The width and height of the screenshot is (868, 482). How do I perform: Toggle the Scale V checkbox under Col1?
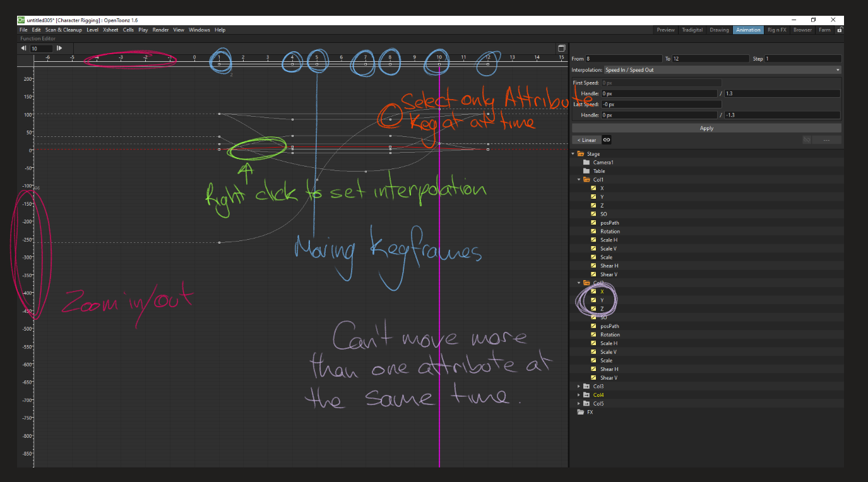[x=593, y=248]
